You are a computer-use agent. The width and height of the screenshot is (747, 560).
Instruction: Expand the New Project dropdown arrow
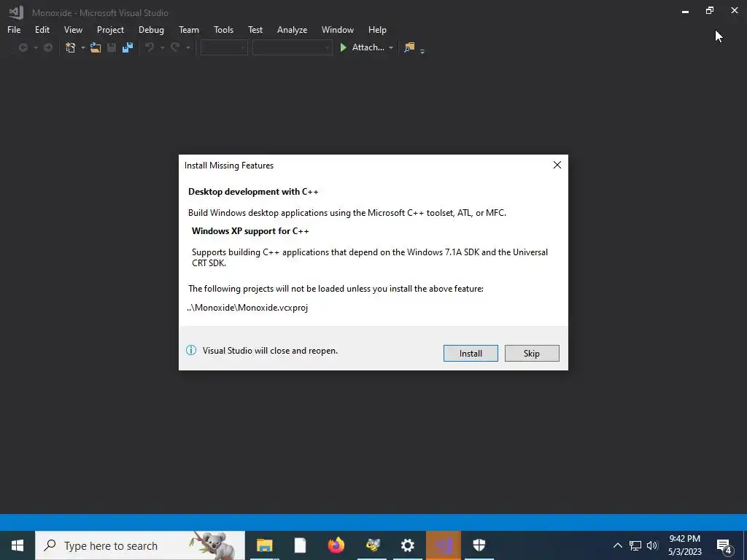coord(83,47)
